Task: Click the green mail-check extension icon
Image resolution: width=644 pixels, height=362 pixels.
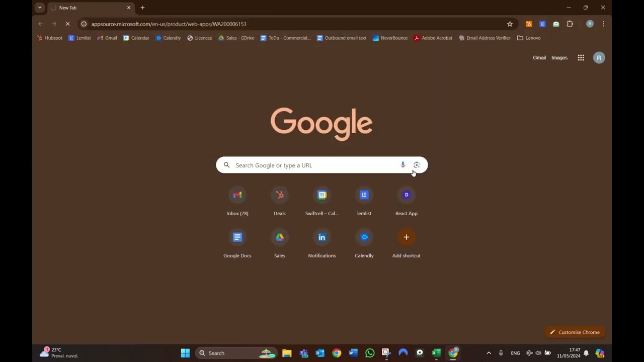Action: [556, 24]
